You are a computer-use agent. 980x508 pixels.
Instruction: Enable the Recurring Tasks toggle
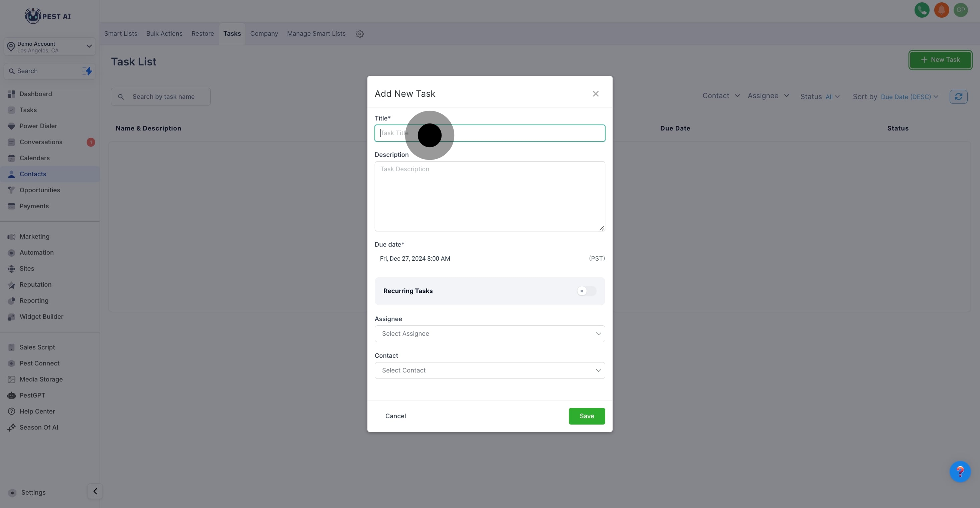click(586, 291)
